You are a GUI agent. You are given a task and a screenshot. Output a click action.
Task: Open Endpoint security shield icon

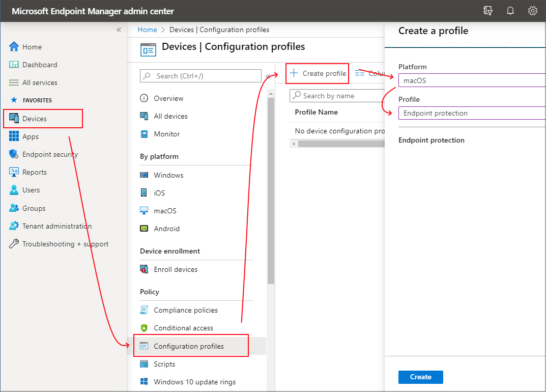[14, 154]
